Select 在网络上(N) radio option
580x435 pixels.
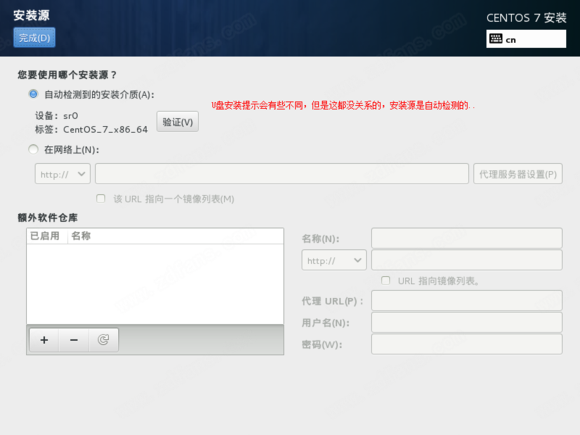pyautogui.click(x=33, y=149)
